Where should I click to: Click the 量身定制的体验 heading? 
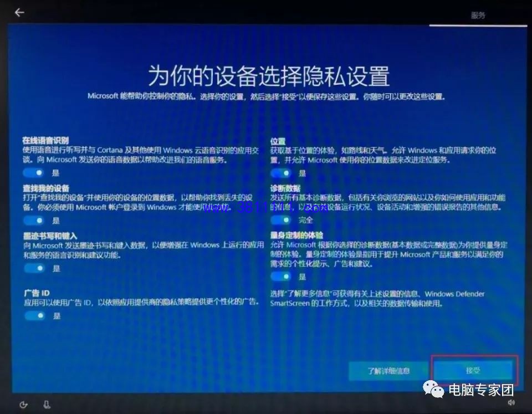(x=297, y=235)
